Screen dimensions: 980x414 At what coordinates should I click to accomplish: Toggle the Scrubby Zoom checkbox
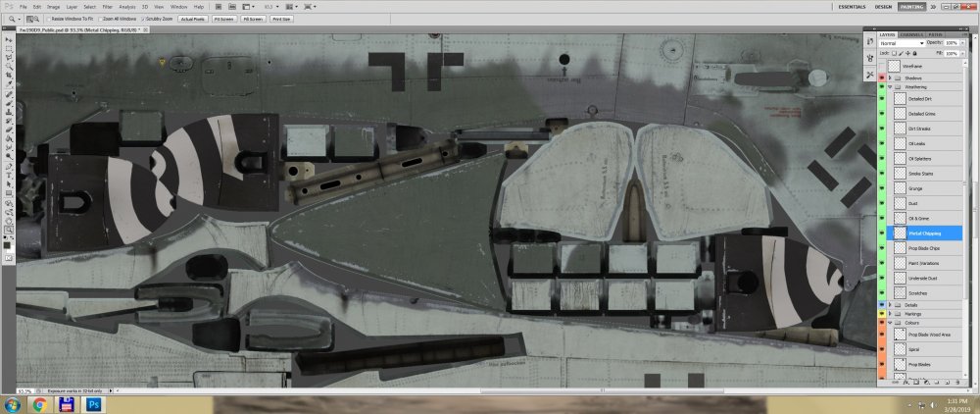(x=143, y=19)
